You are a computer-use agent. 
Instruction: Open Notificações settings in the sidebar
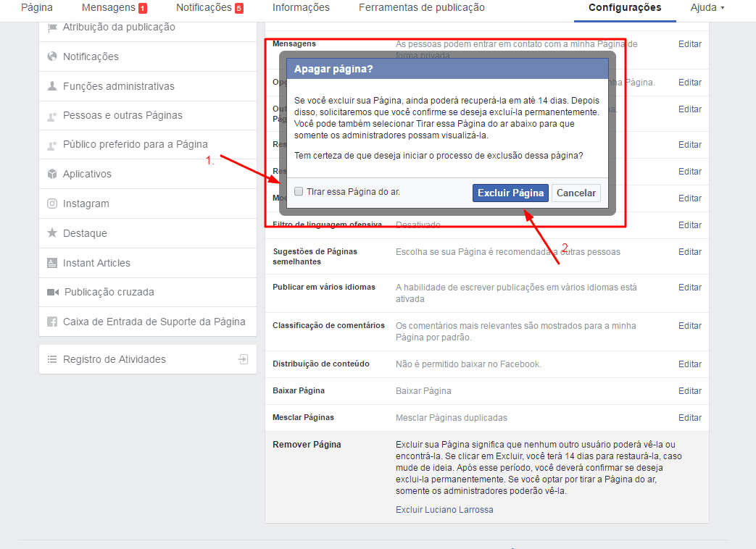148,56
